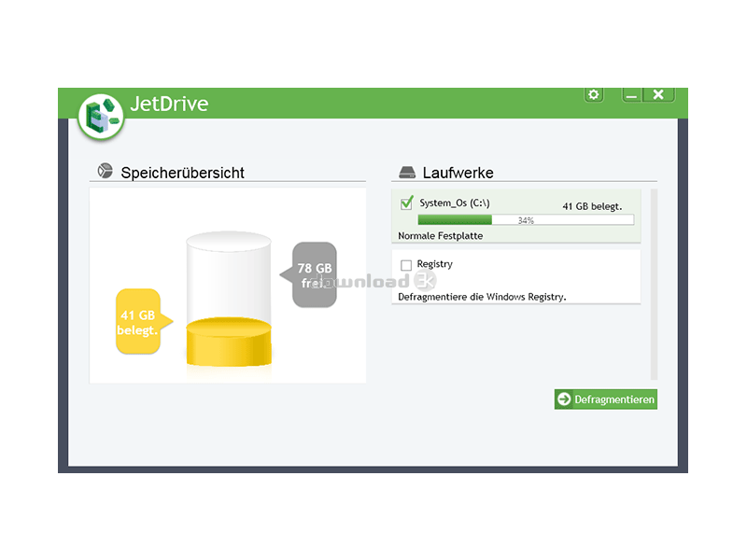Screen dimensions: 747x560
Task: Click the 'JetDrive' title text
Action: [x=169, y=104]
